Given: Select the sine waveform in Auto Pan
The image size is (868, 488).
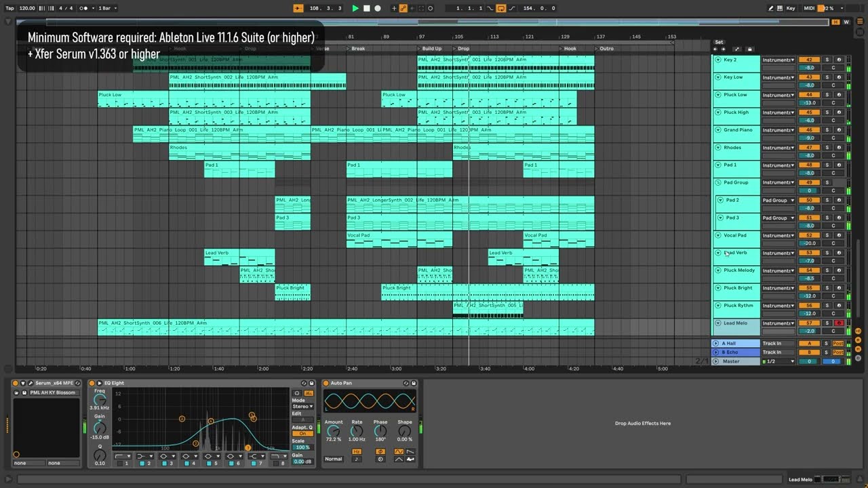Looking at the screenshot, I should tap(399, 451).
